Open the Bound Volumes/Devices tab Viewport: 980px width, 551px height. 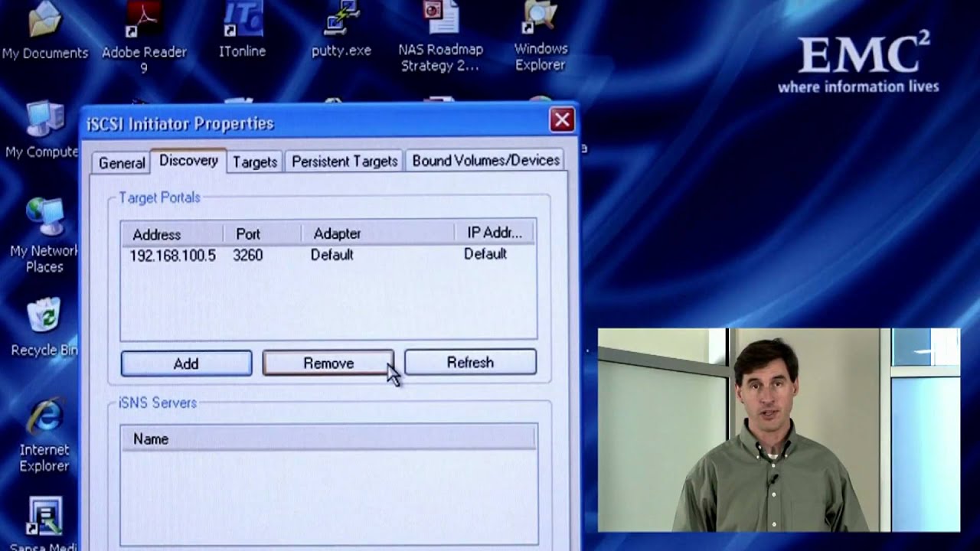[486, 161]
